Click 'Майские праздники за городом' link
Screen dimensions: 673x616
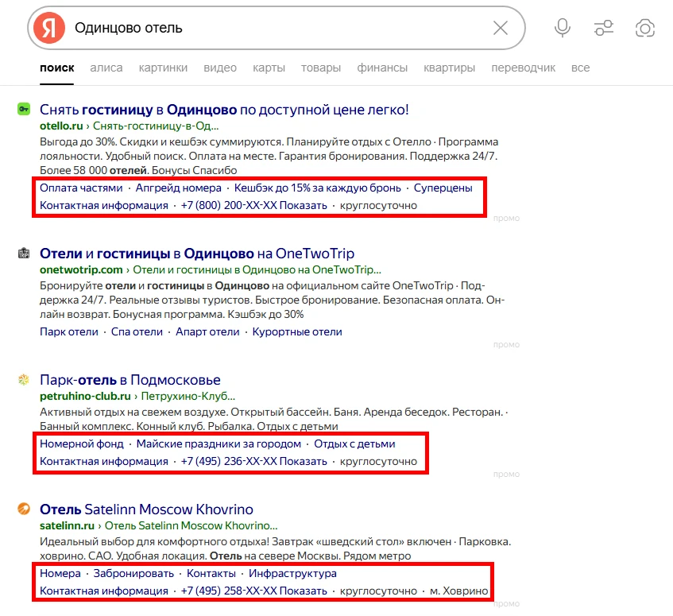pyautogui.click(x=219, y=444)
